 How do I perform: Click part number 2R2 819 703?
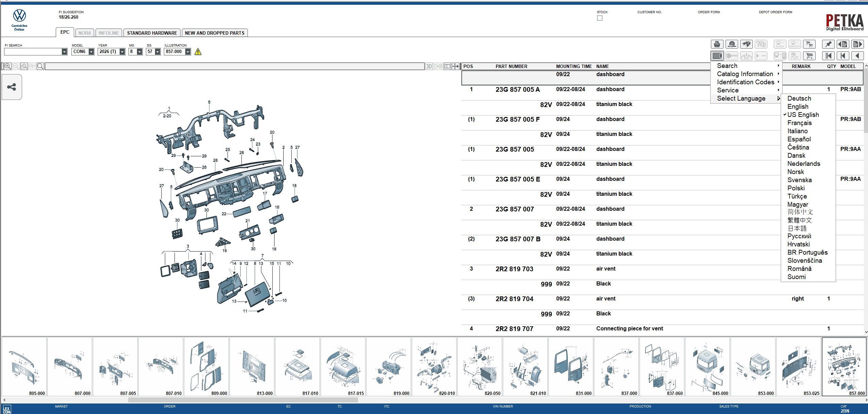click(514, 269)
